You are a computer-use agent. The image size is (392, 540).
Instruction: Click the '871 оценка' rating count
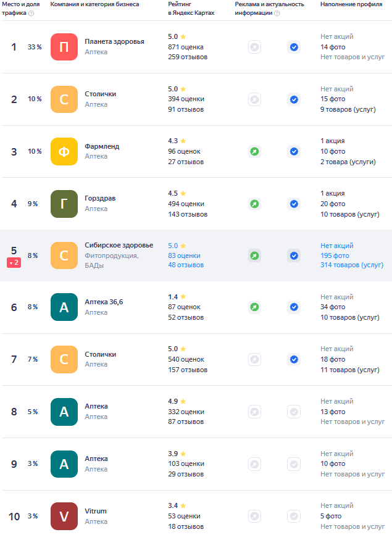pos(186,47)
